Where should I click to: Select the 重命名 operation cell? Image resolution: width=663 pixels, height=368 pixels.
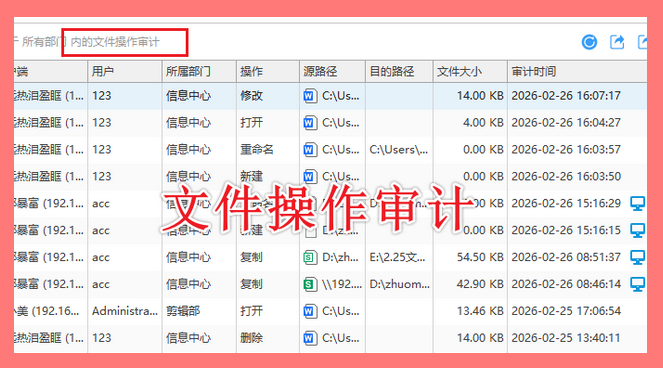coord(257,150)
